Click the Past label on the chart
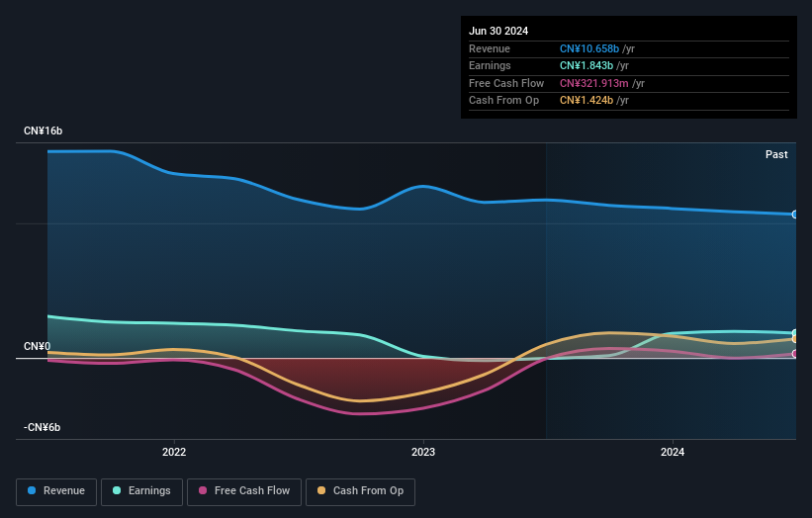The image size is (812, 518). (x=776, y=154)
